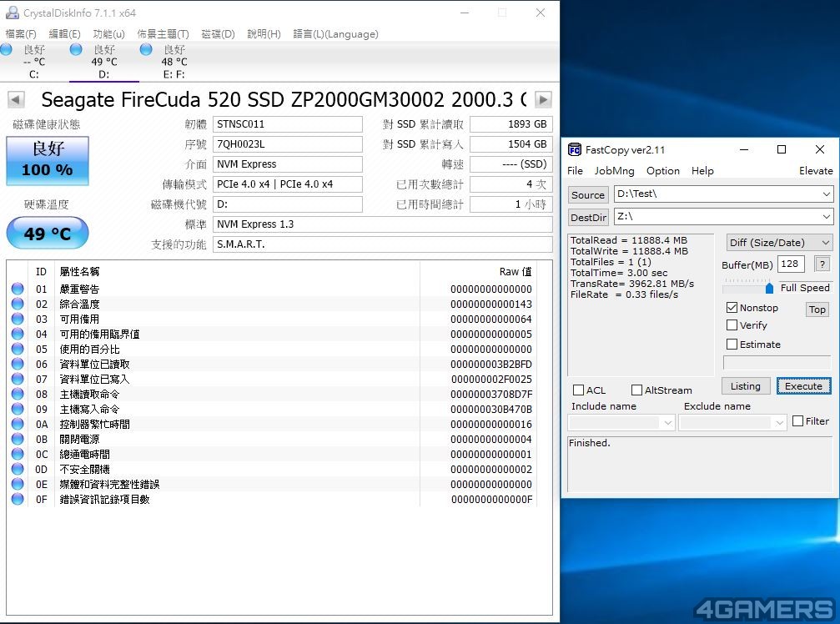Viewport: 840px width, 624px height.
Task: Click the 屬性名稱 column header
Action: (x=79, y=272)
